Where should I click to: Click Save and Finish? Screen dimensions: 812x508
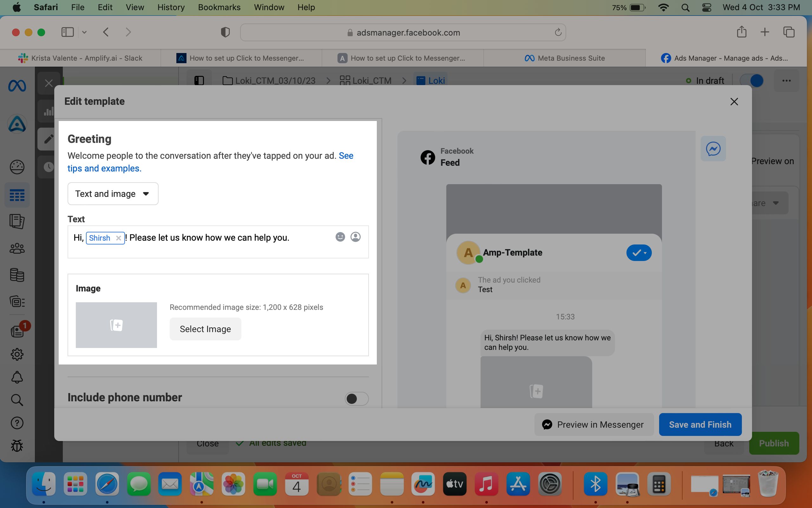[x=700, y=424]
